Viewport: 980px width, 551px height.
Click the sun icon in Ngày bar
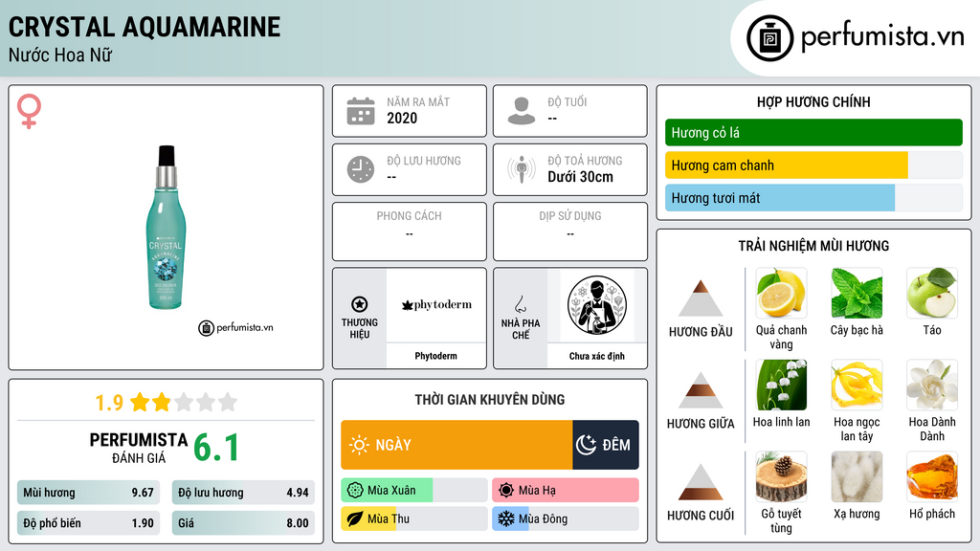[x=359, y=445]
